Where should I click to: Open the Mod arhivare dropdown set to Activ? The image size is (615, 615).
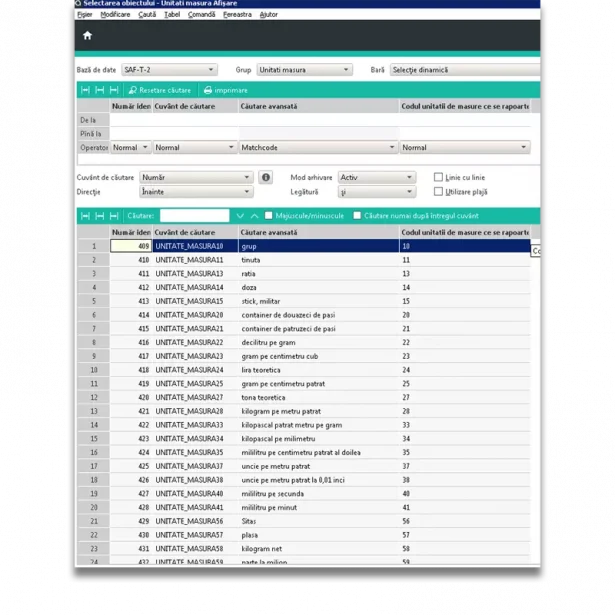[376, 177]
